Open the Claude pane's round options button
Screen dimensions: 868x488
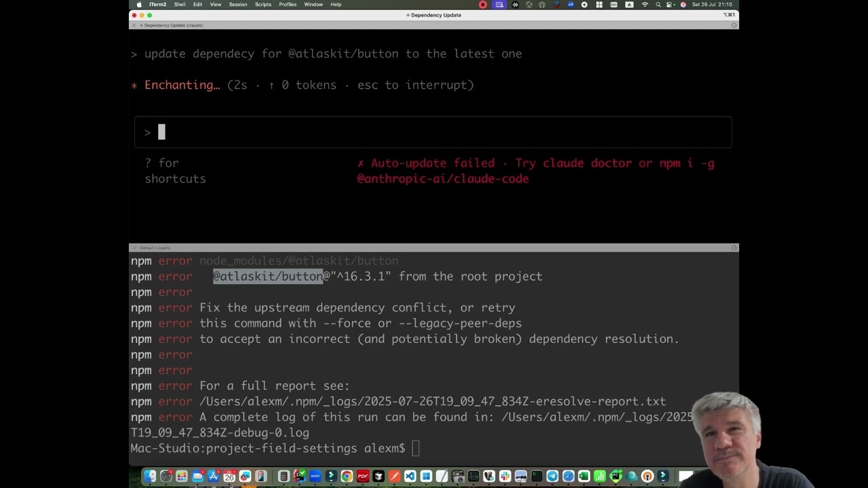click(734, 25)
